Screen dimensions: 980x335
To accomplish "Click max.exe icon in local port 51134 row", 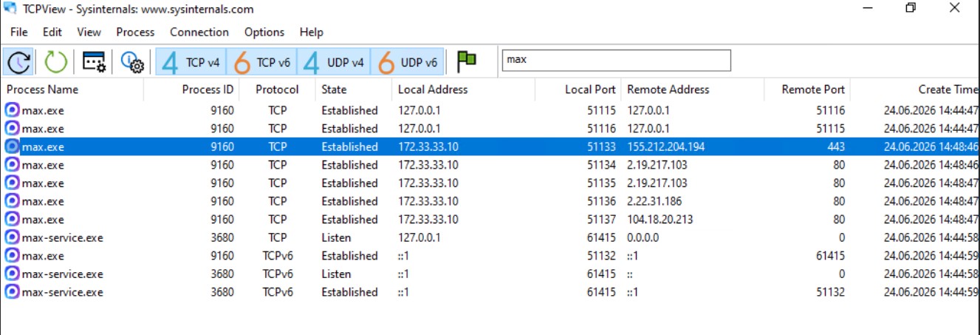I will [13, 165].
